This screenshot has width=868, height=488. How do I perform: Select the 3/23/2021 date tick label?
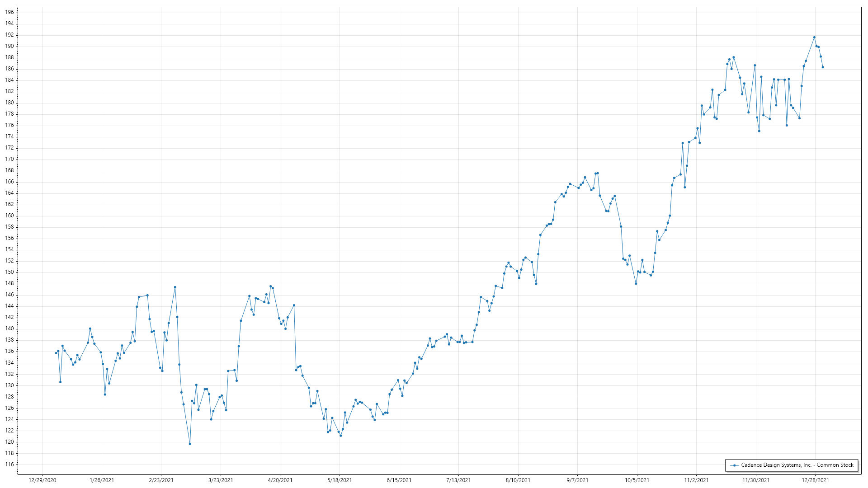click(221, 480)
